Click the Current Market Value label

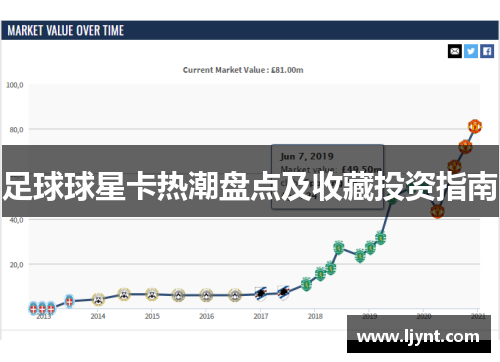click(243, 70)
